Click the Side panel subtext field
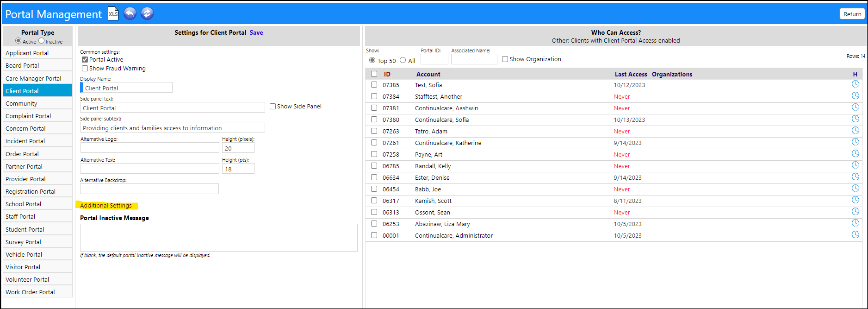 (173, 127)
